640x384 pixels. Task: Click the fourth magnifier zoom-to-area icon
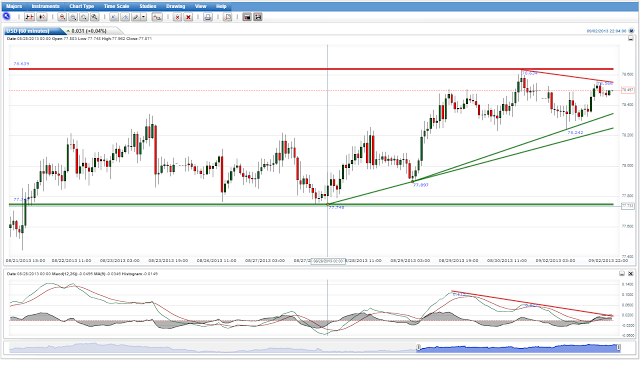[94, 17]
